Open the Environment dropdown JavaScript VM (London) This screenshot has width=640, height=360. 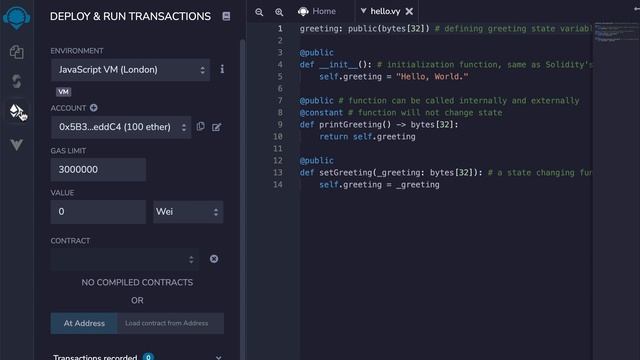point(131,70)
